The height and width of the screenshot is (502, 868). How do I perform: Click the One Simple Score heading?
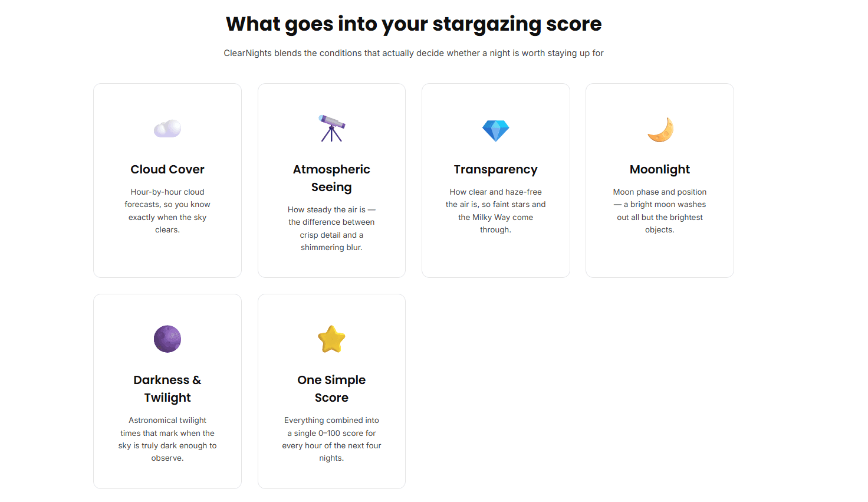(331, 389)
